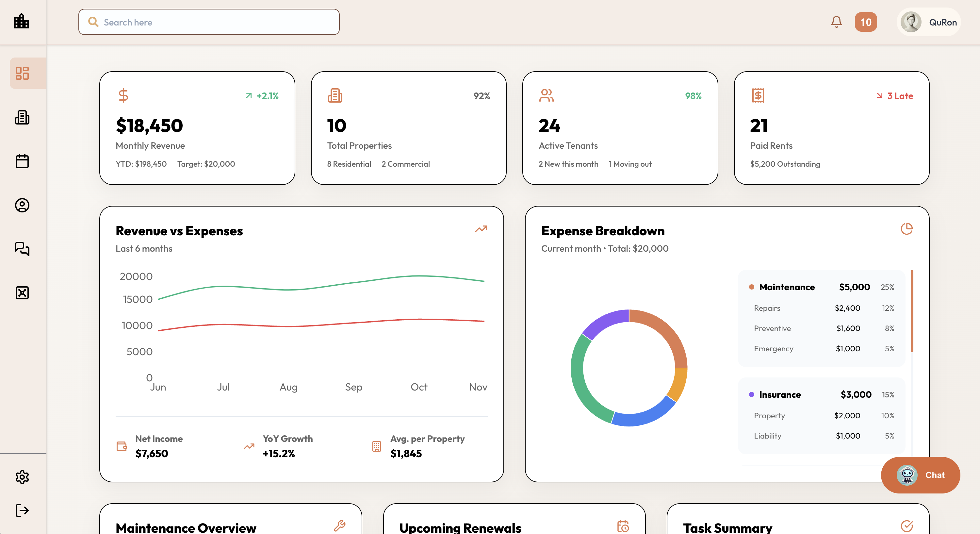Image resolution: width=980 pixels, height=534 pixels.
Task: Click the notification bell icon
Action: point(836,22)
